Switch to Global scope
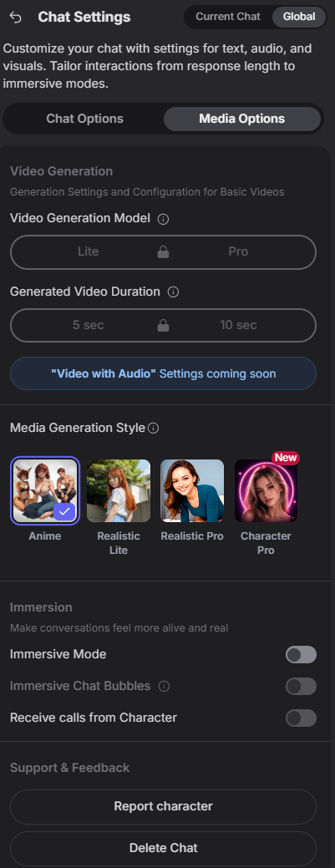 click(299, 17)
